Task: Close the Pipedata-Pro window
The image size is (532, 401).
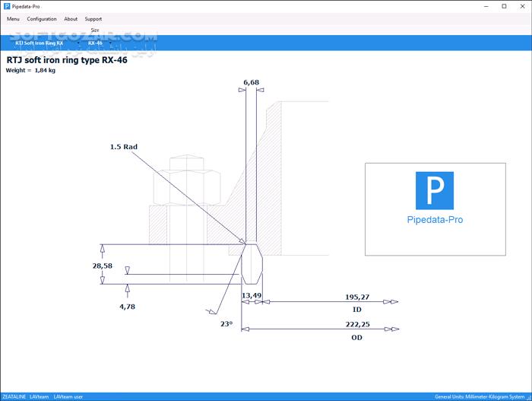Action: pyautogui.click(x=523, y=6)
